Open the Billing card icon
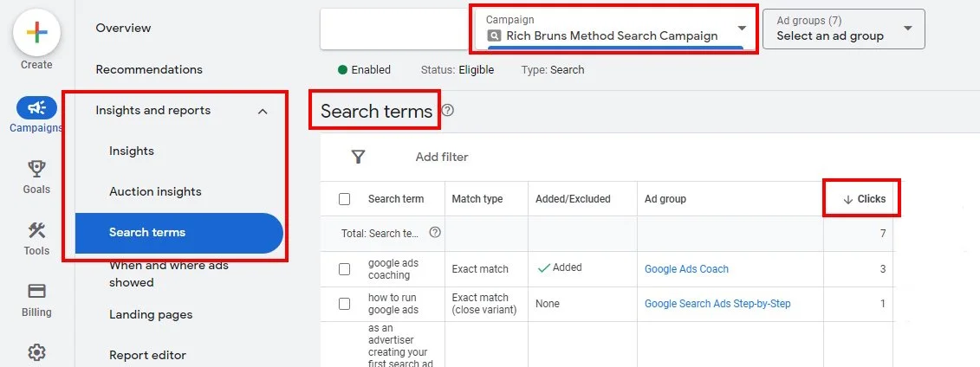Viewport: 980px width, 367px height. coord(36,292)
